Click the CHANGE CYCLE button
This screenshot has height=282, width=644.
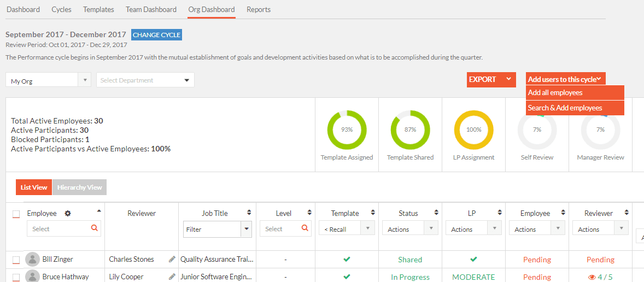[156, 35]
